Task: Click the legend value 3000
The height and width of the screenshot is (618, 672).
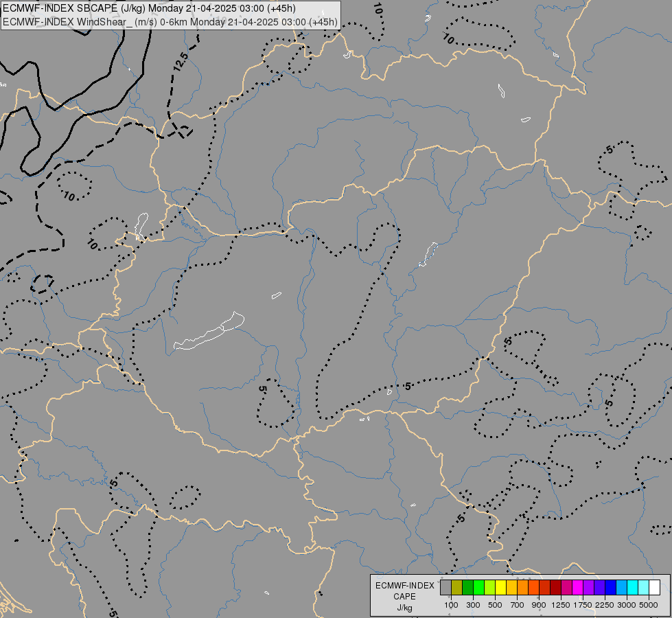Action: 627,605
